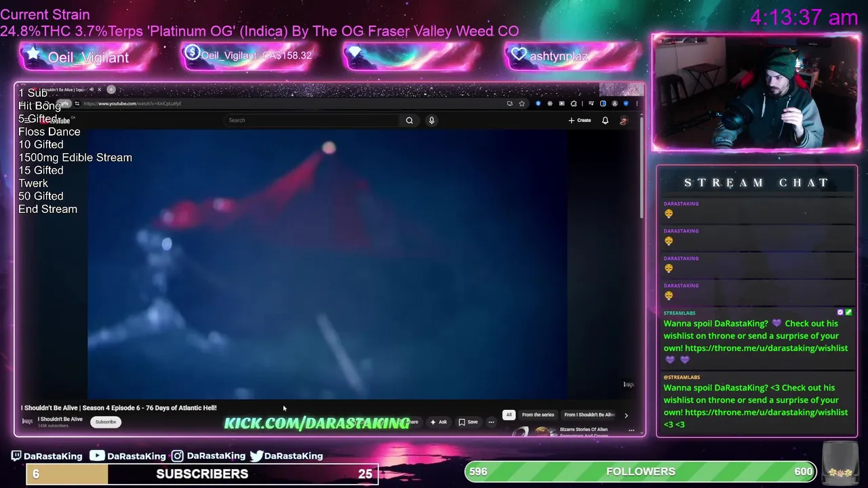Open the browser three-dot menu

click(x=637, y=104)
